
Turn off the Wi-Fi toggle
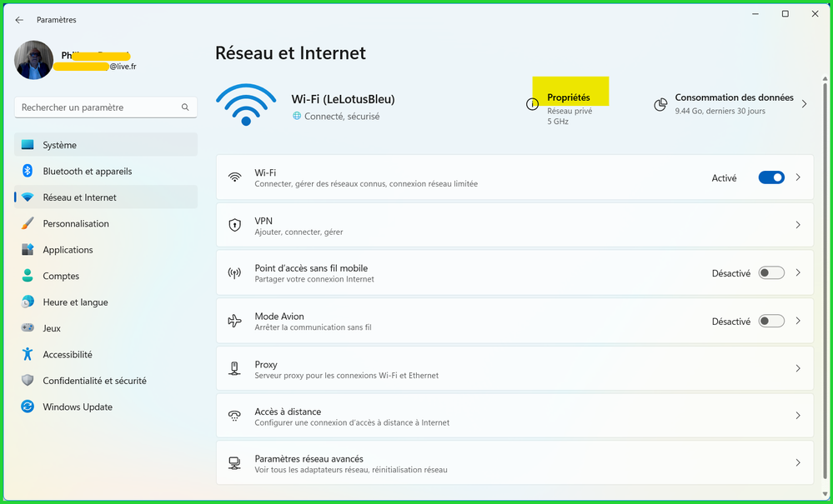771,177
